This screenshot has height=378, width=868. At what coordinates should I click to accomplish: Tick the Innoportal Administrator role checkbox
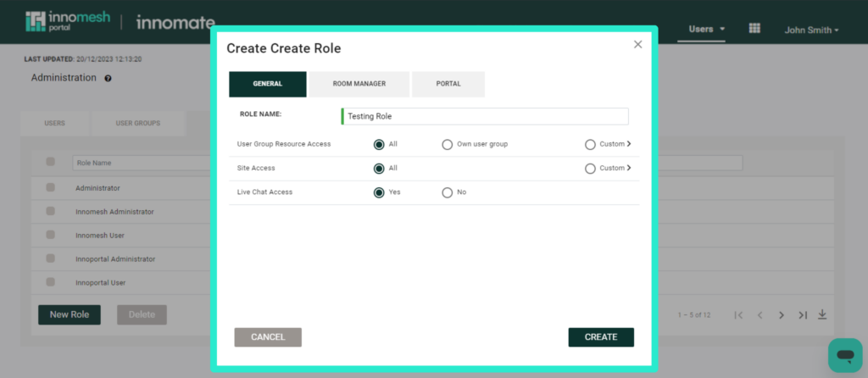(x=50, y=258)
